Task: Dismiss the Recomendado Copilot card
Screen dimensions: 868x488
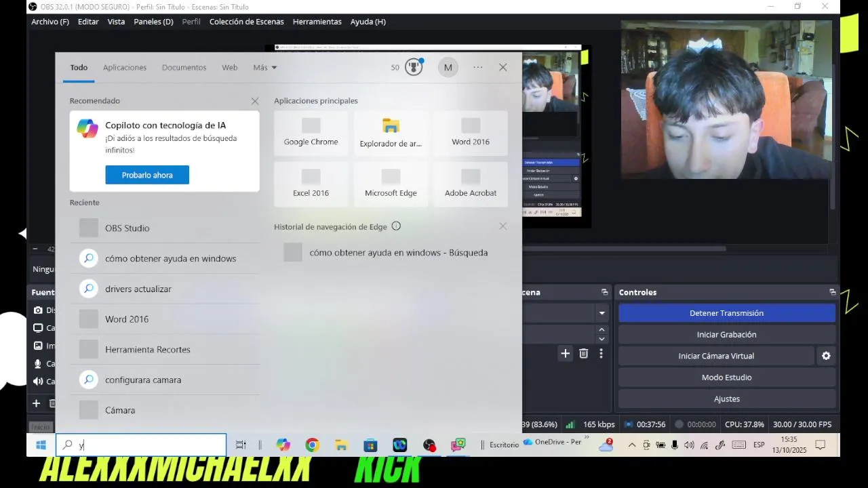Action: coord(255,101)
